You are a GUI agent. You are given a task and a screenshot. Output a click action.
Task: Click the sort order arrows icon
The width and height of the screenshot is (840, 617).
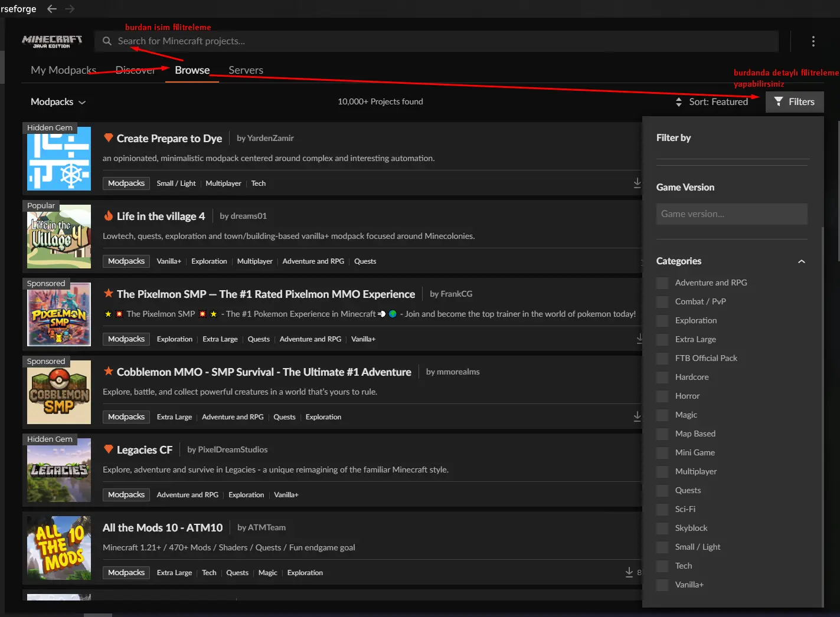tap(679, 102)
